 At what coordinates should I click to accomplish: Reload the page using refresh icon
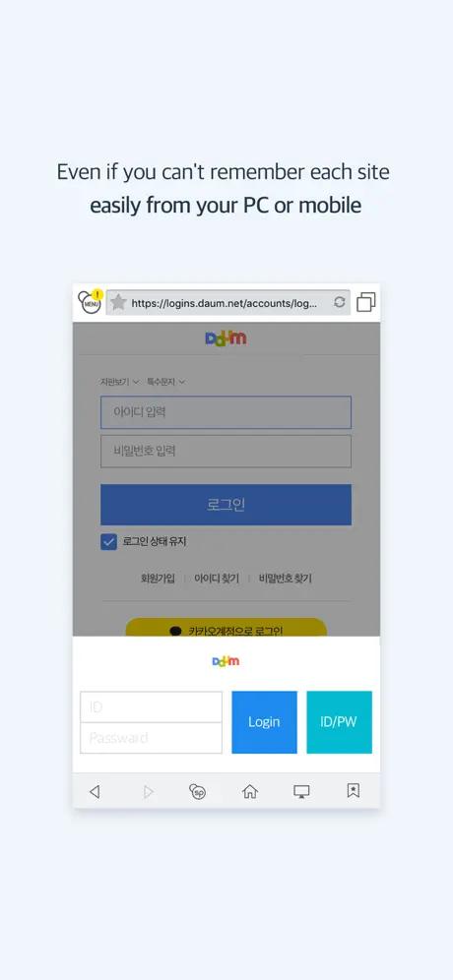click(339, 302)
